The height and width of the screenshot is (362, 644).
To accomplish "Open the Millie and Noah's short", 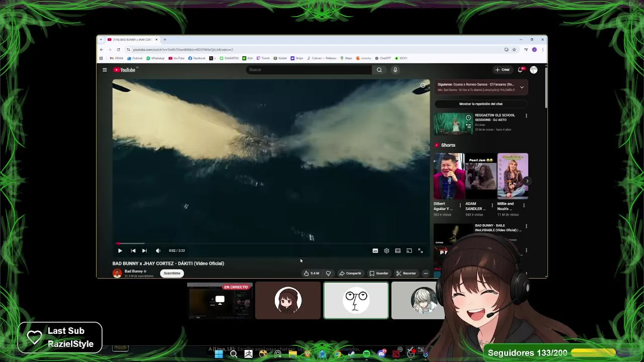I will (512, 176).
